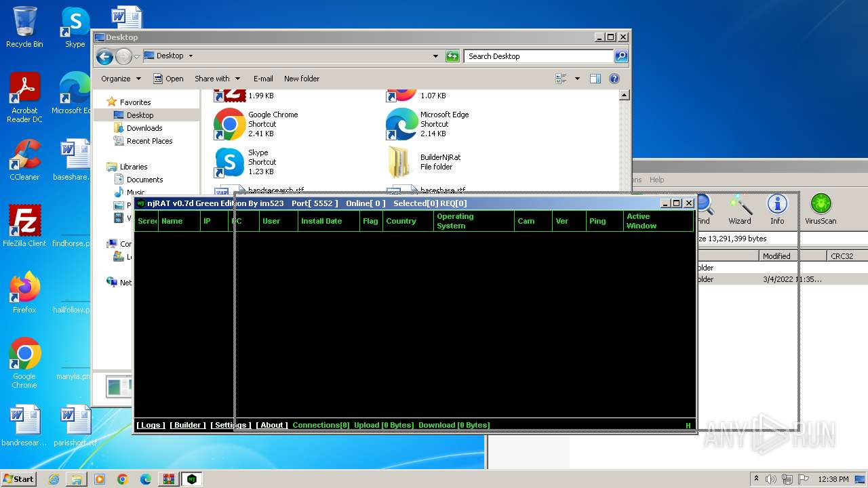Click the VirusScan icon in WinRAR
This screenshot has width=868, height=488.
[821, 210]
